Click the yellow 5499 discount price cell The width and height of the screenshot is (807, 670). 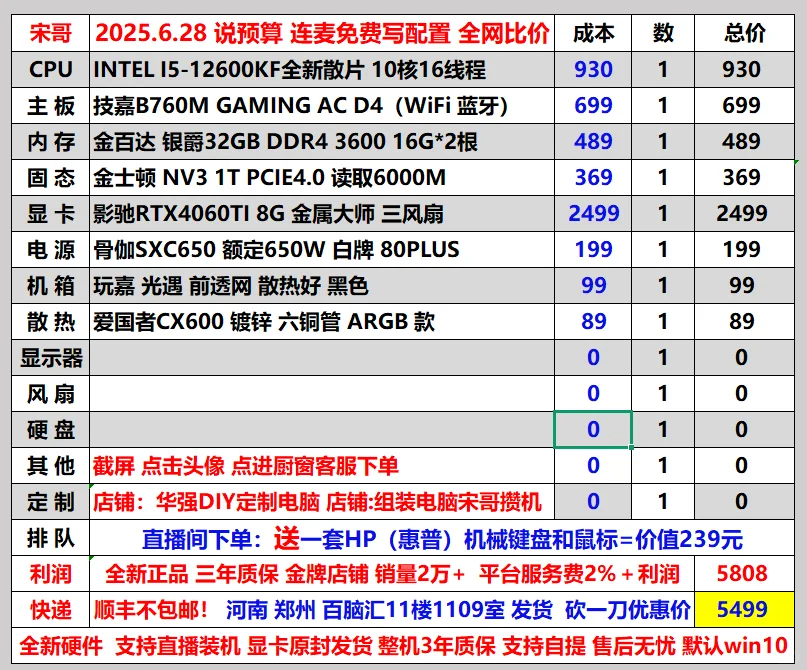click(744, 610)
